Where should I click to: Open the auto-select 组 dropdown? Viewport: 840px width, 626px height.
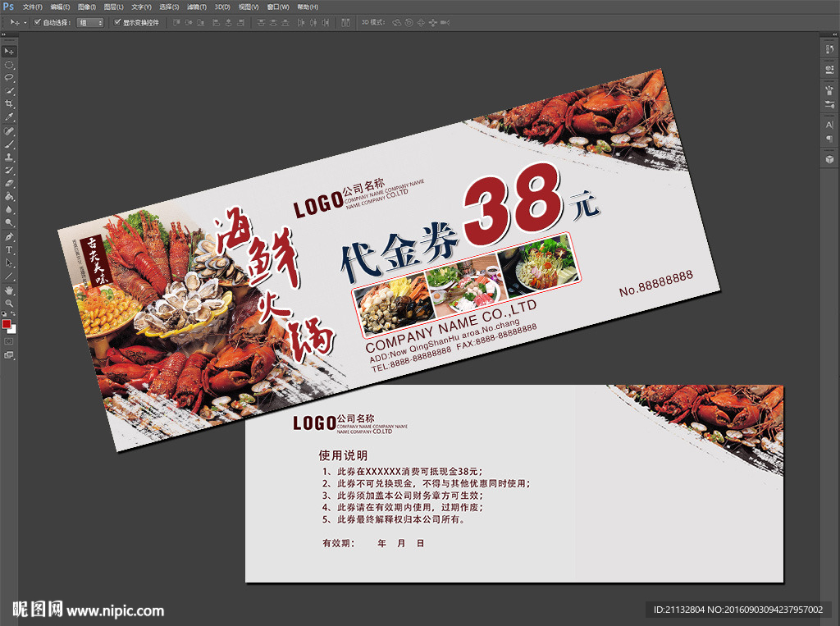90,22
